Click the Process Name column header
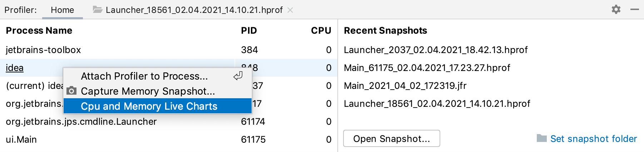The height and width of the screenshot is (152, 644). click(x=39, y=30)
